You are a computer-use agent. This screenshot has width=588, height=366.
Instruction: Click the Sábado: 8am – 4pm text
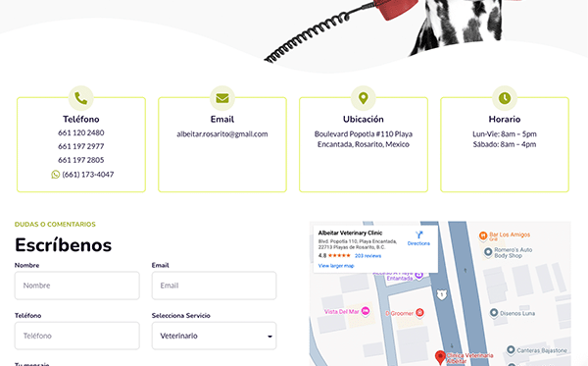(505, 144)
